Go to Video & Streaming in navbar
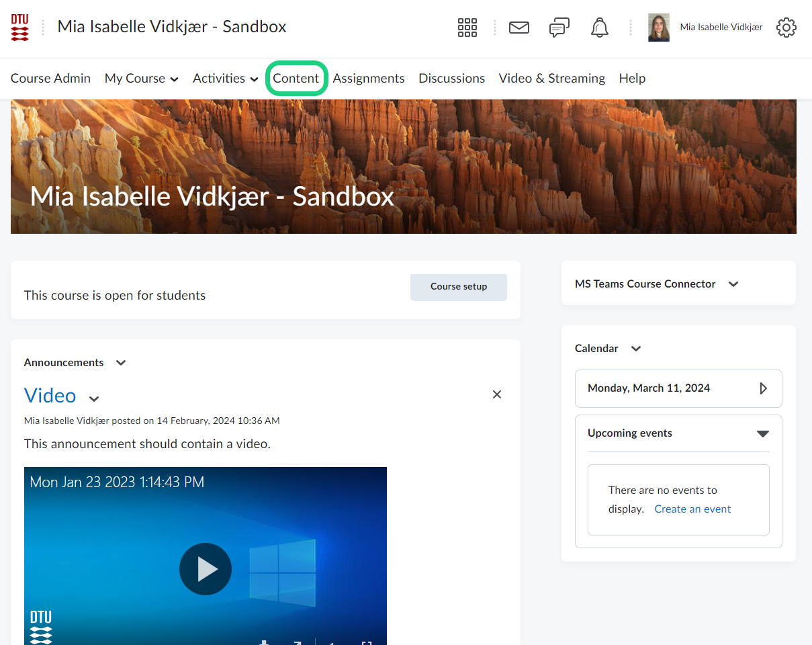812x645 pixels. click(551, 79)
